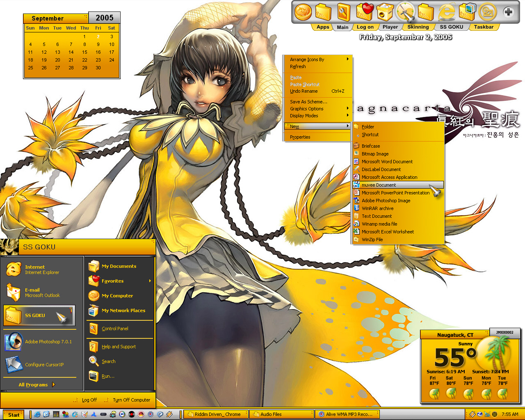Click the Log Off button

(85, 400)
